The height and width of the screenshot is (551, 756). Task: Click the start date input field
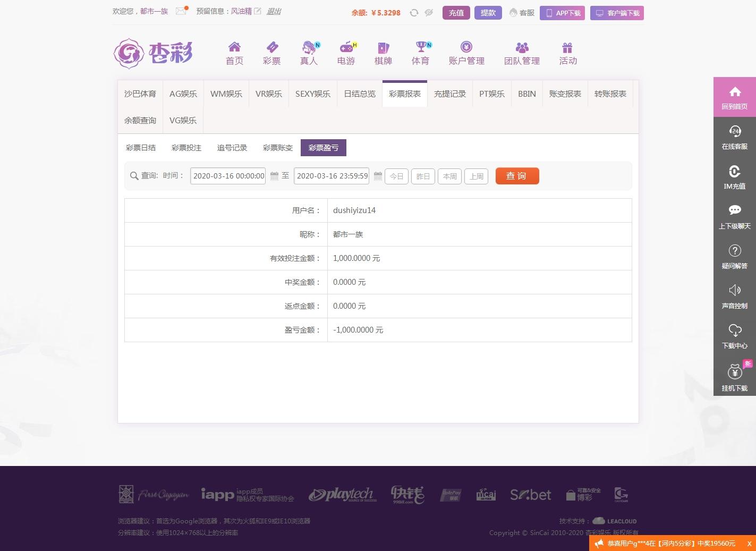coord(227,176)
